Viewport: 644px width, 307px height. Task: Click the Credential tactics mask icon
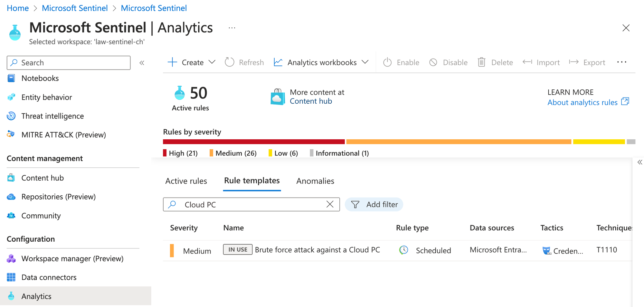547,250
